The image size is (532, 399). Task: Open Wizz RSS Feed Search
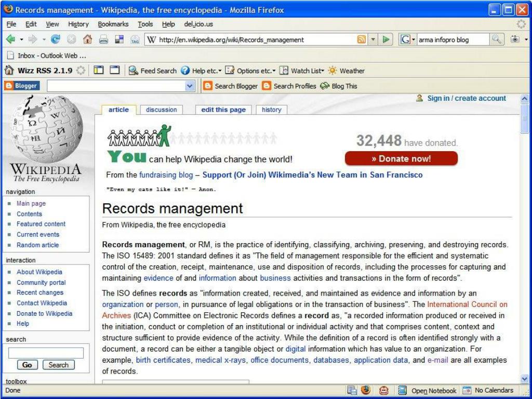153,71
